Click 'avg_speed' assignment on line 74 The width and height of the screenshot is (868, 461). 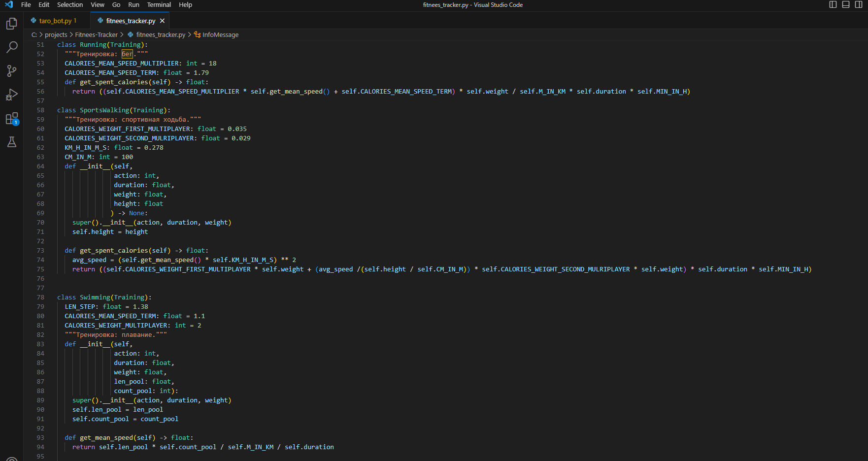coord(89,260)
